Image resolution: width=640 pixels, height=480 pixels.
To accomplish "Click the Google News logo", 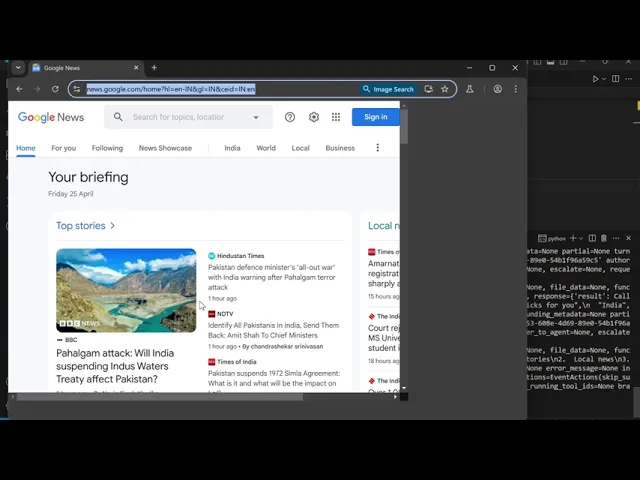I will 51,117.
